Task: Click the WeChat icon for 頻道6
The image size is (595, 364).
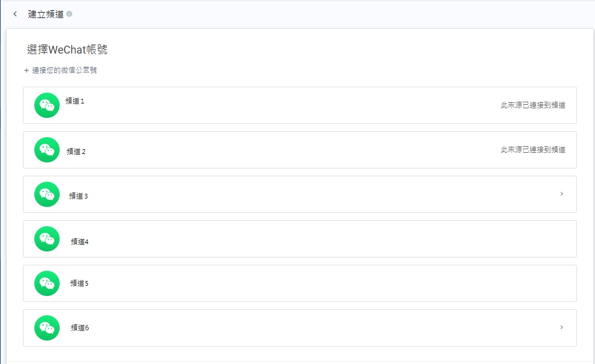Action: (x=47, y=328)
